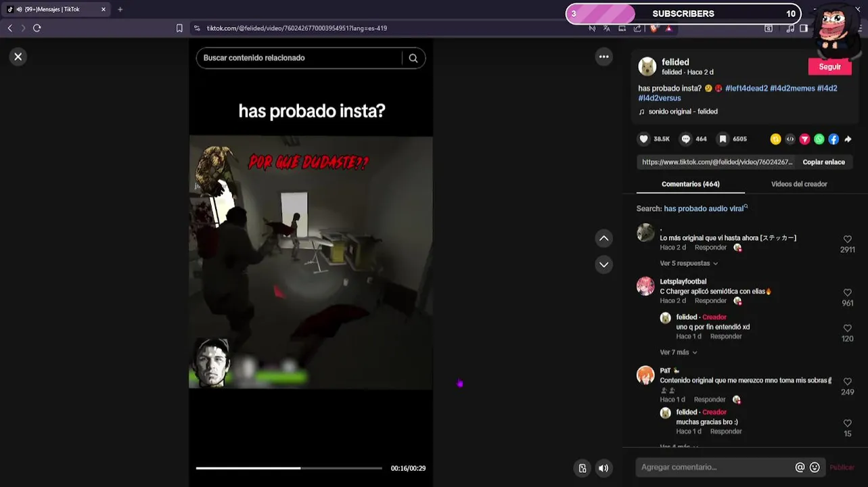The image size is (868, 487).
Task: Open the #l4d2memes hashtag
Action: [792, 89]
